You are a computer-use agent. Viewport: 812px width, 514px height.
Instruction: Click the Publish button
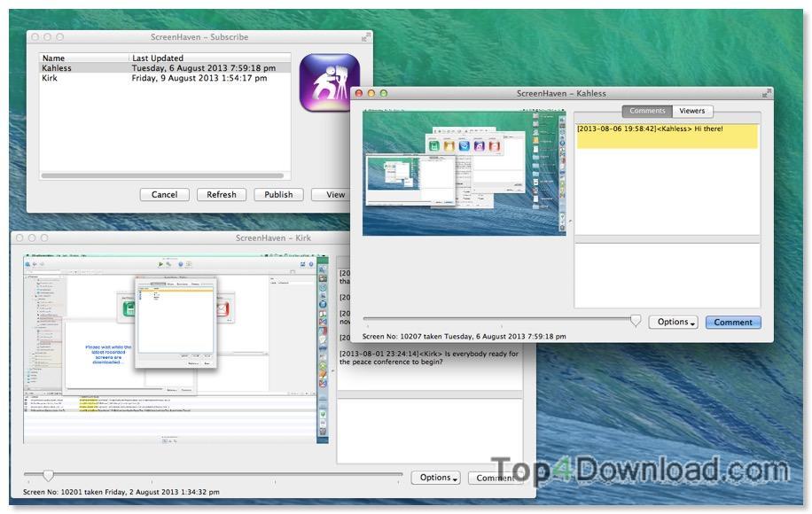(x=278, y=195)
